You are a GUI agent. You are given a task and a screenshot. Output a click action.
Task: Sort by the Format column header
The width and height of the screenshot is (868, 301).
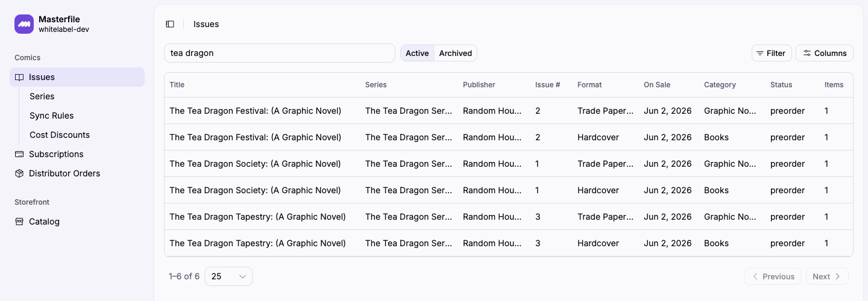pos(590,85)
